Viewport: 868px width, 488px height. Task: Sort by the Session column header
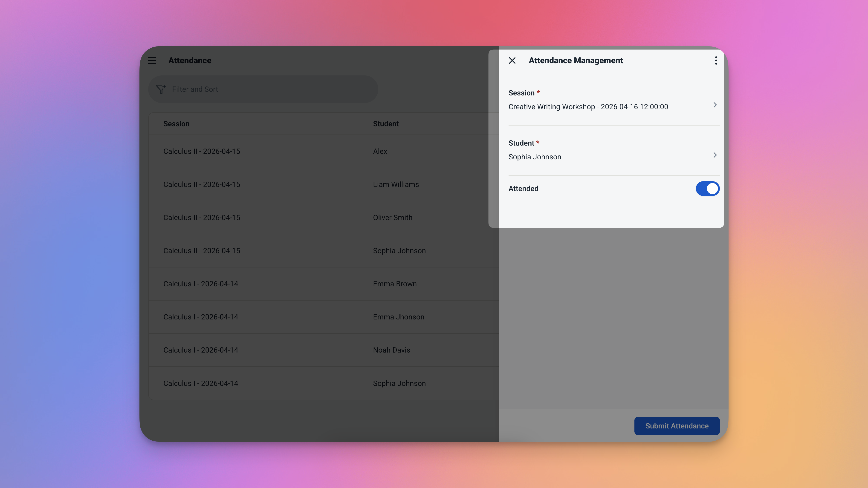click(176, 123)
